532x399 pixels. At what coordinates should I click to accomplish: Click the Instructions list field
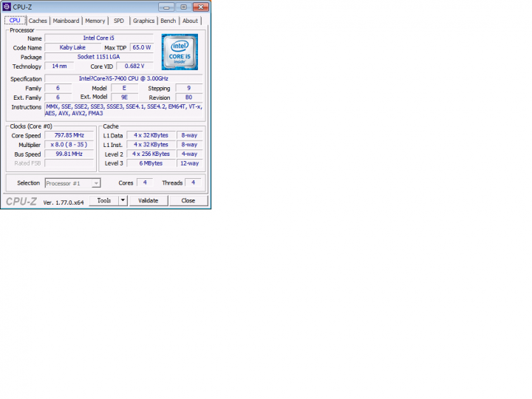[x=124, y=110]
